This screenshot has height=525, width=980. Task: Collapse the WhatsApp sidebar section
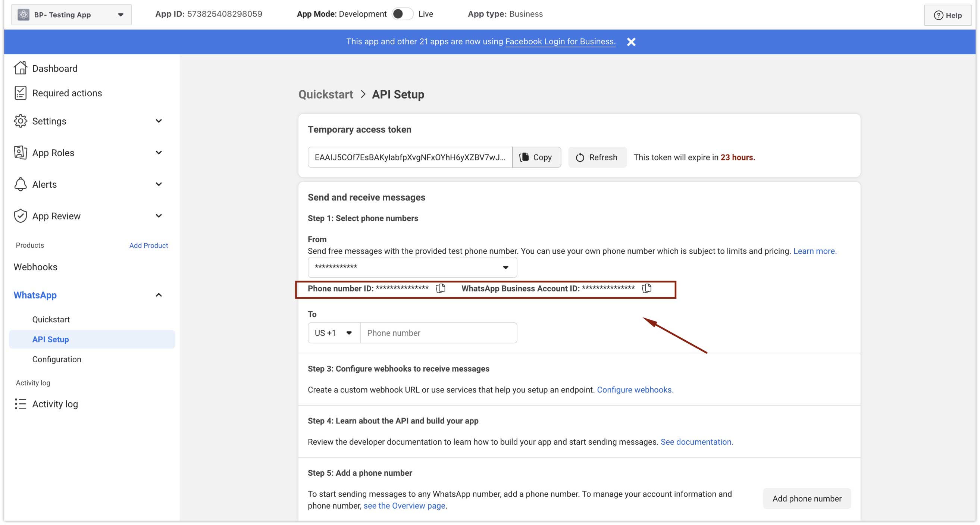tap(159, 295)
